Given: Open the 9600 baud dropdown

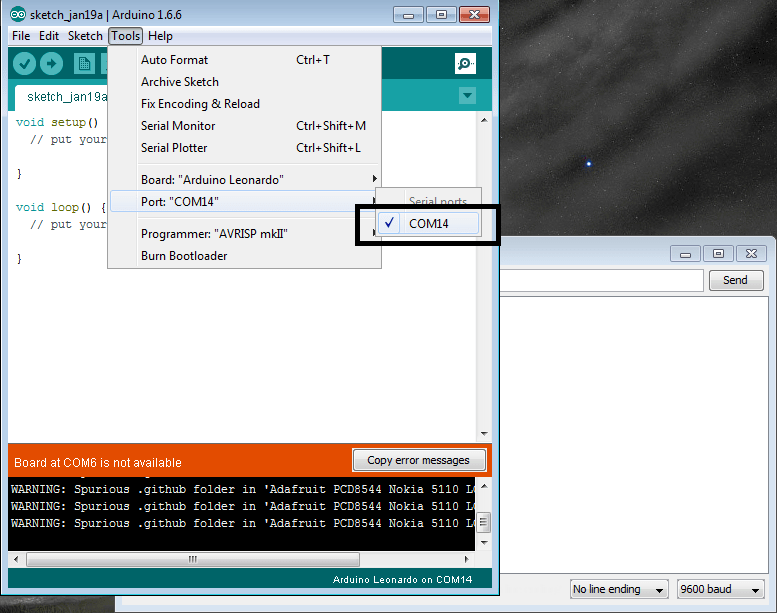Looking at the screenshot, I should (x=721, y=589).
